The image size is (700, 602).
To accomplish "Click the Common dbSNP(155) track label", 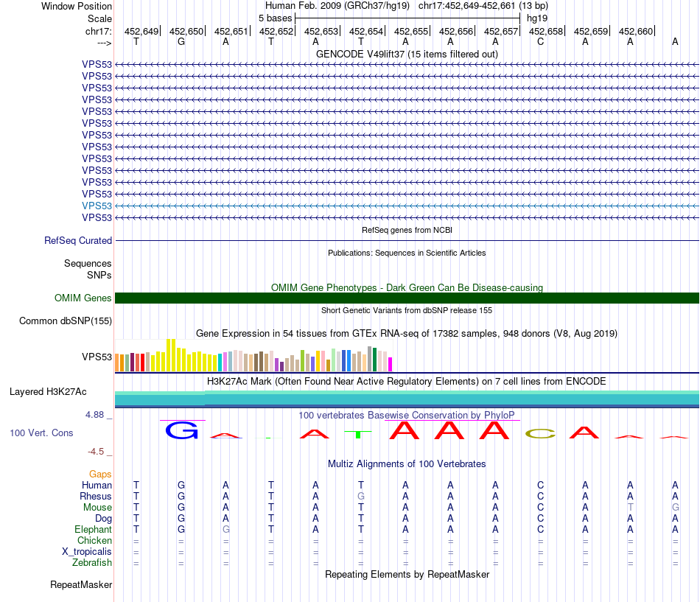I will click(x=65, y=321).
